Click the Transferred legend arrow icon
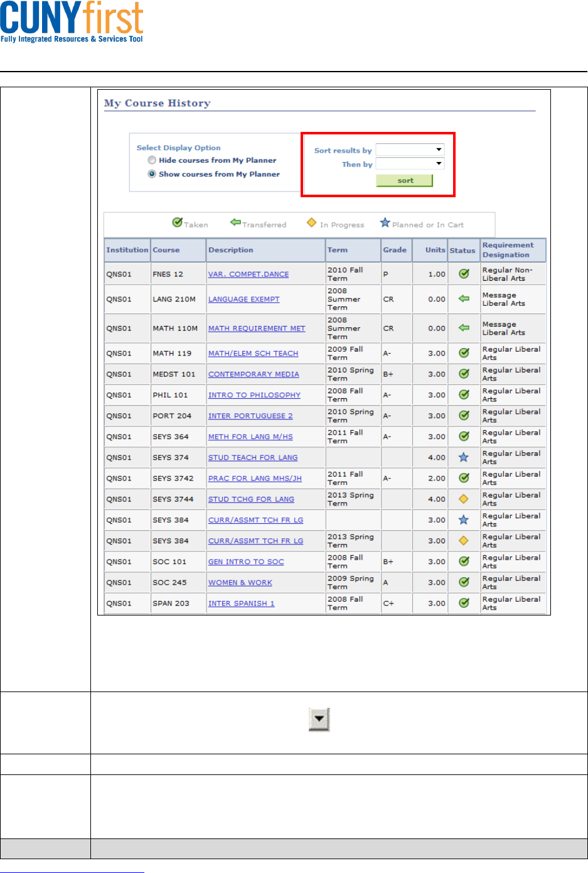The height and width of the screenshot is (873, 588). click(235, 222)
